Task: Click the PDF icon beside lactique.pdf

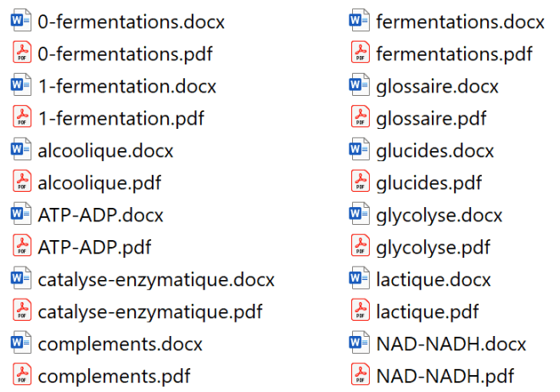Action: (360, 311)
